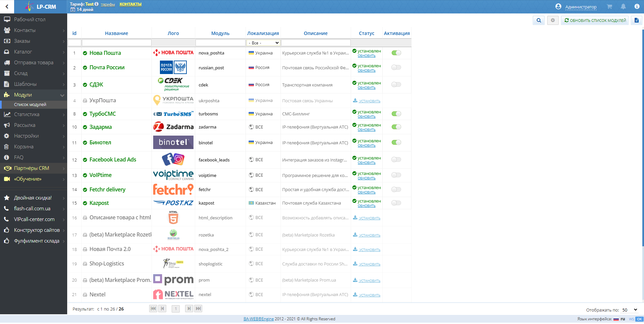The height and width of the screenshot is (324, 644).
Task: Disable the Бинотел module toggle
Action: [396, 142]
